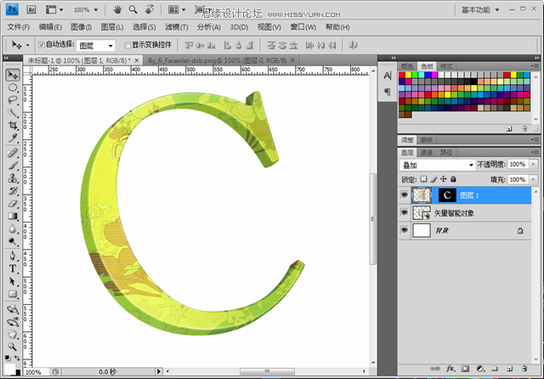Pick the red swatch in Swatches panel
Screen dimensions: 544x379
(402, 75)
